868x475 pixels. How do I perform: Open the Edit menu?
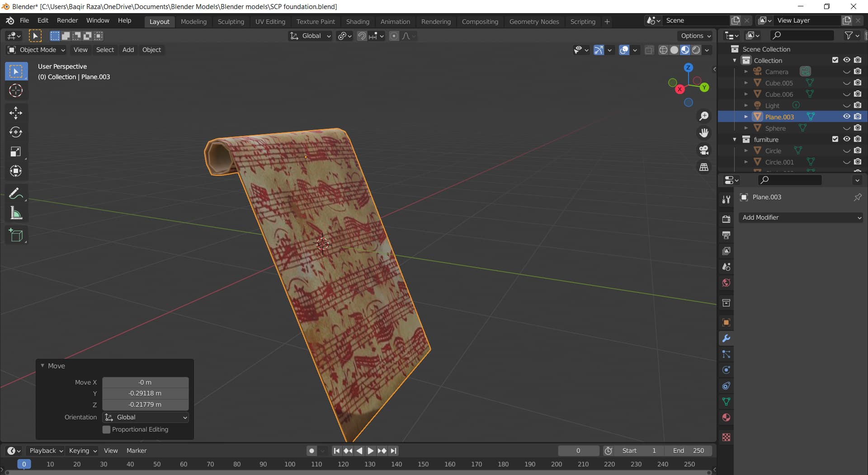pyautogui.click(x=42, y=20)
